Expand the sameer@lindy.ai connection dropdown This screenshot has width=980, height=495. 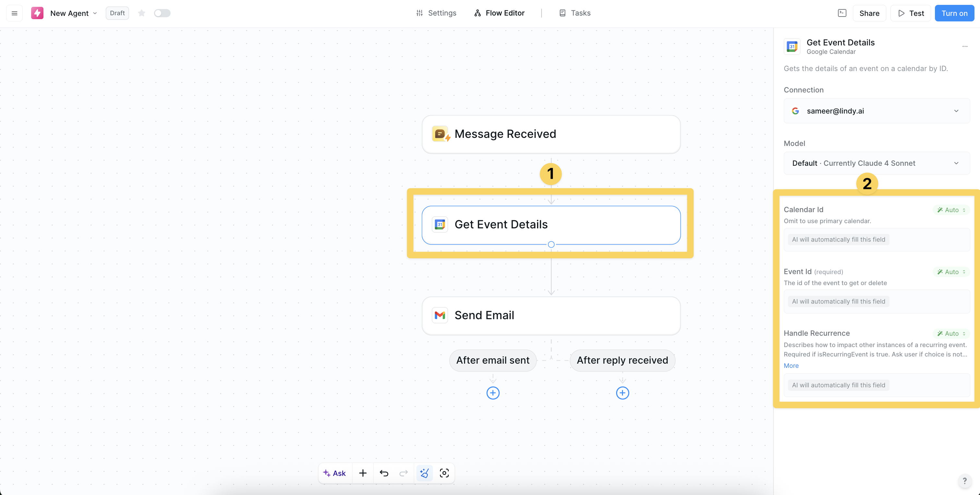pos(877,111)
